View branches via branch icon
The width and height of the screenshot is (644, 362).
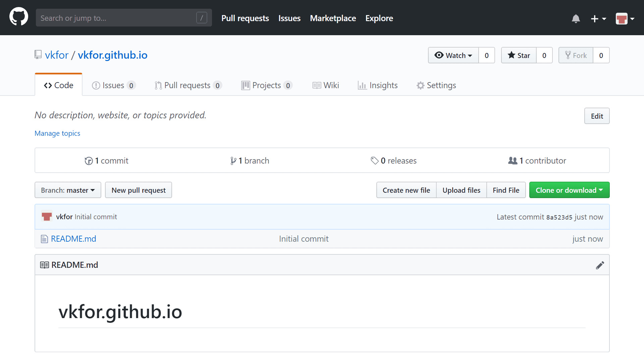click(x=233, y=161)
